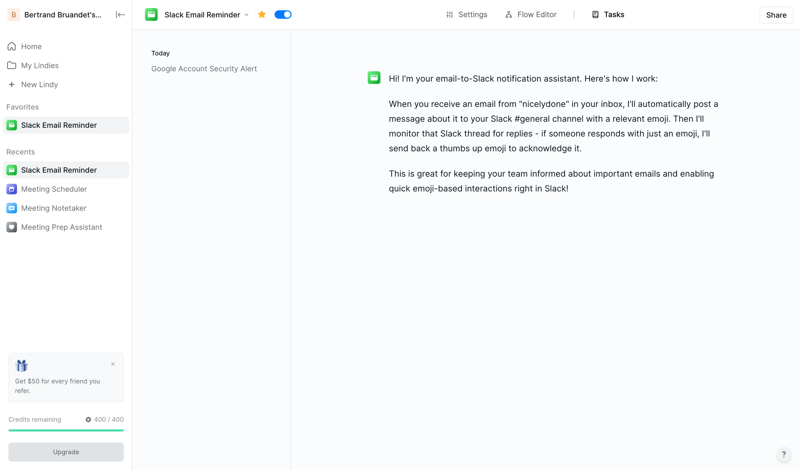Image resolution: width=800 pixels, height=470 pixels.
Task: Open the Get $50 referral offer text
Action: [x=57, y=386]
